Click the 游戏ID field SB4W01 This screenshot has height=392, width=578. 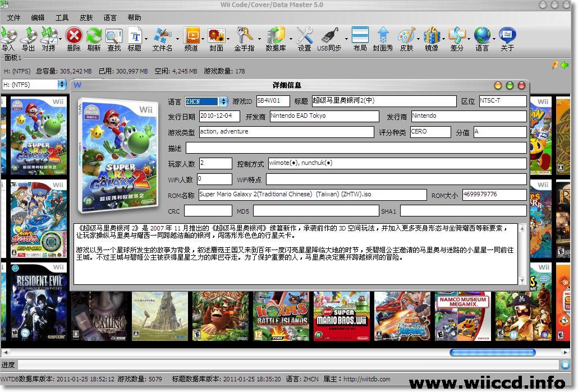pos(273,101)
